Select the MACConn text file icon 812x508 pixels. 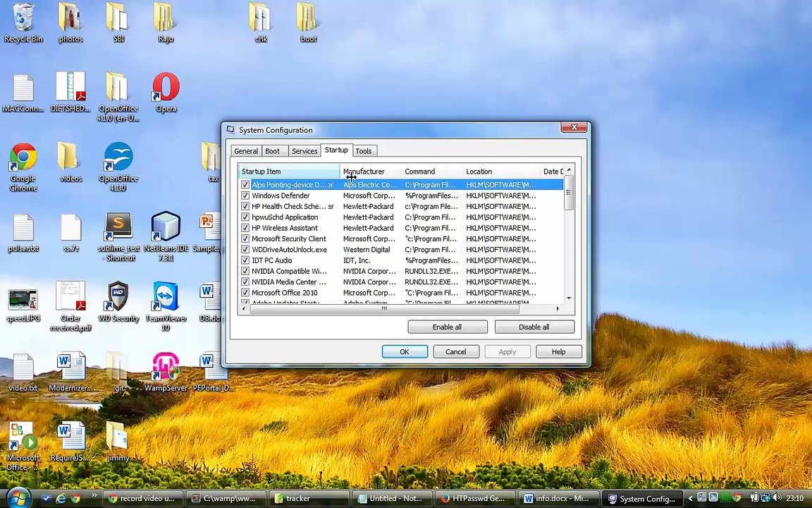pyautogui.click(x=23, y=92)
